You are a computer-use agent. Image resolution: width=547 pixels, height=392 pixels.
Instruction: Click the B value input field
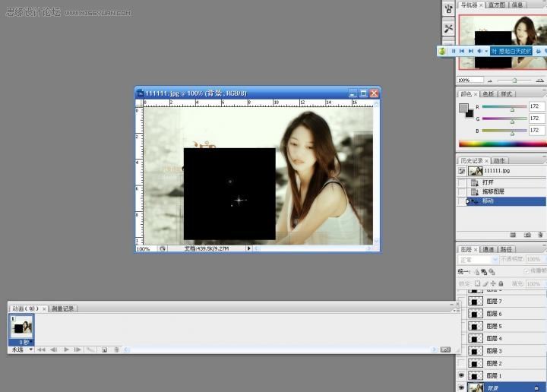536,131
